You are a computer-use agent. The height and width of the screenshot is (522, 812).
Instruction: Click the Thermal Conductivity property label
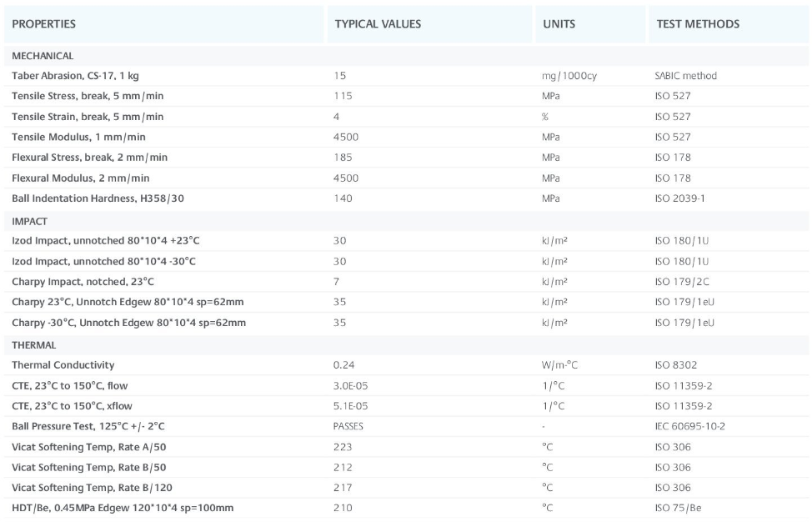click(63, 365)
